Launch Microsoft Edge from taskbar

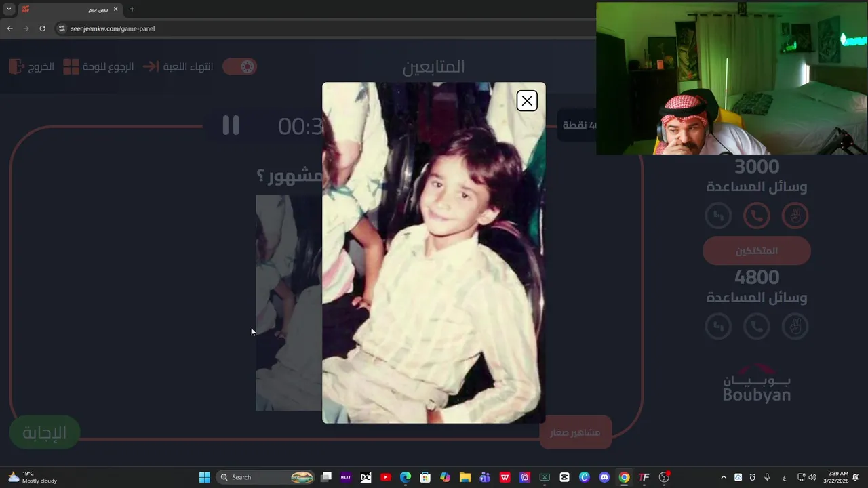click(x=406, y=477)
